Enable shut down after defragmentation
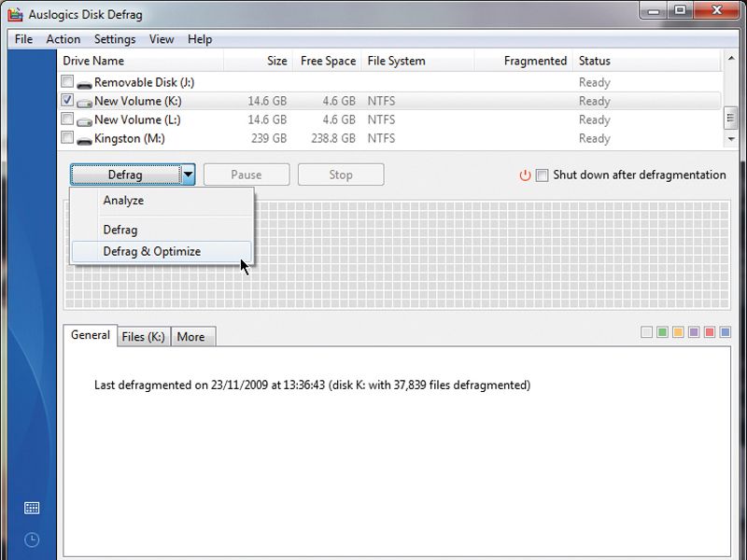Viewport: 747px width, 560px height. coord(540,175)
